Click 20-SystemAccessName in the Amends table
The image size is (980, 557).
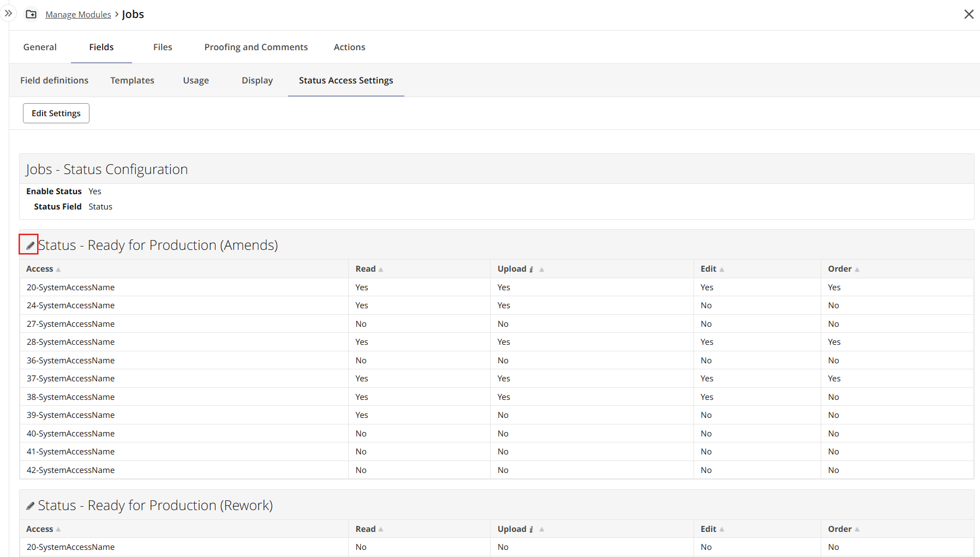pos(70,288)
